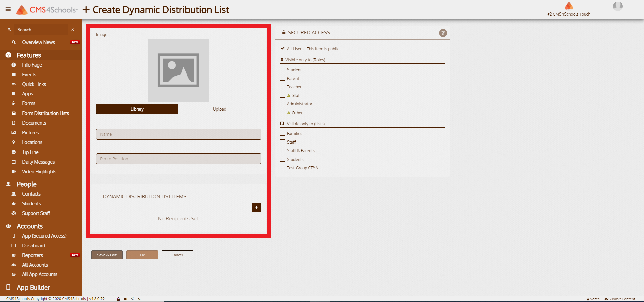
Task: Click the Cancel button
Action: pos(177,255)
